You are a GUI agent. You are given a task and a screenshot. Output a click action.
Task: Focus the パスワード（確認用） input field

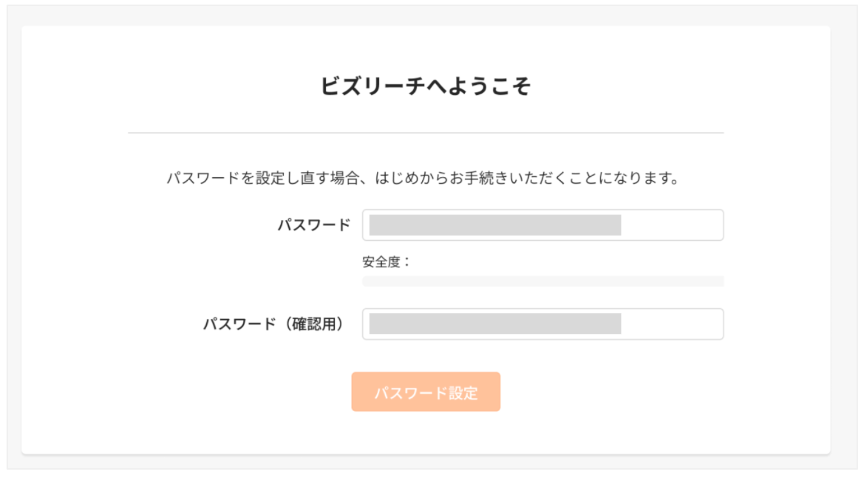coord(543,324)
